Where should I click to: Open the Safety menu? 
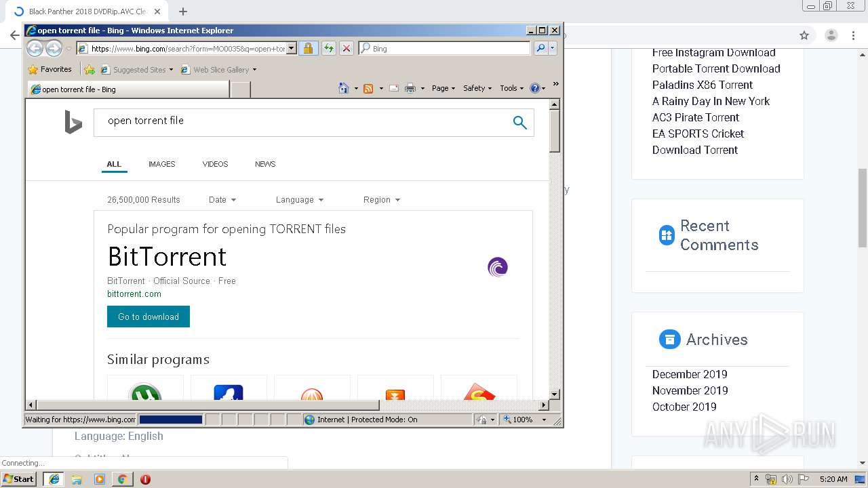coord(477,88)
